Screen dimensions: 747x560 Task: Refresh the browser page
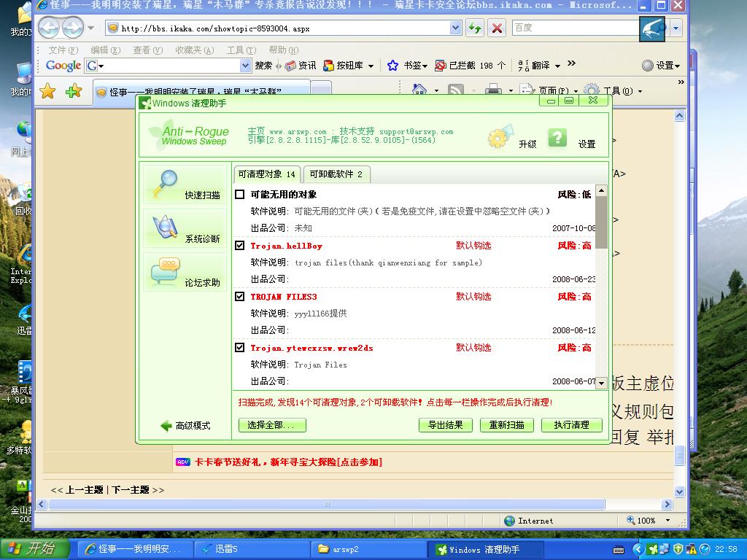pyautogui.click(x=474, y=28)
